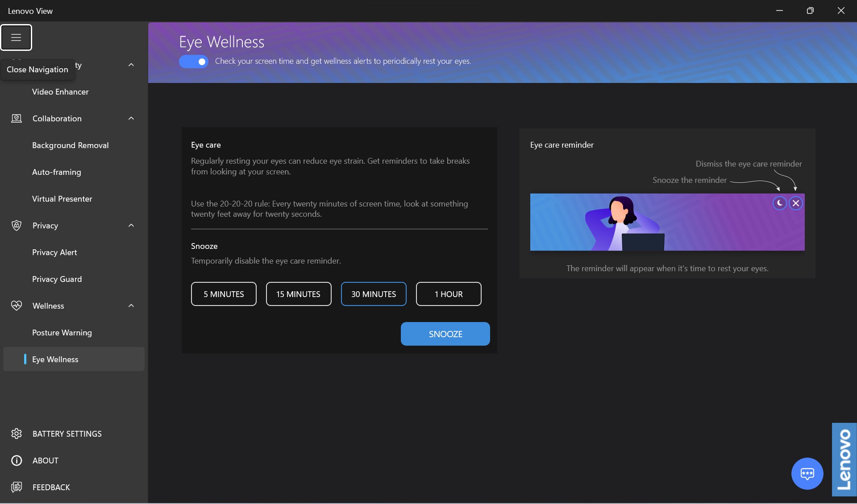The width and height of the screenshot is (857, 504).
Task: Toggle the Eye Wellness switch off
Action: pos(194,62)
